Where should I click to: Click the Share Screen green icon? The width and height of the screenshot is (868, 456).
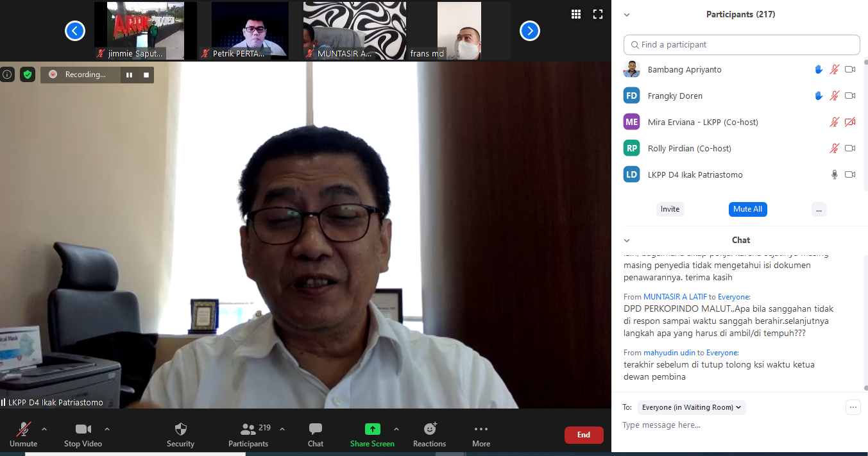point(372,429)
